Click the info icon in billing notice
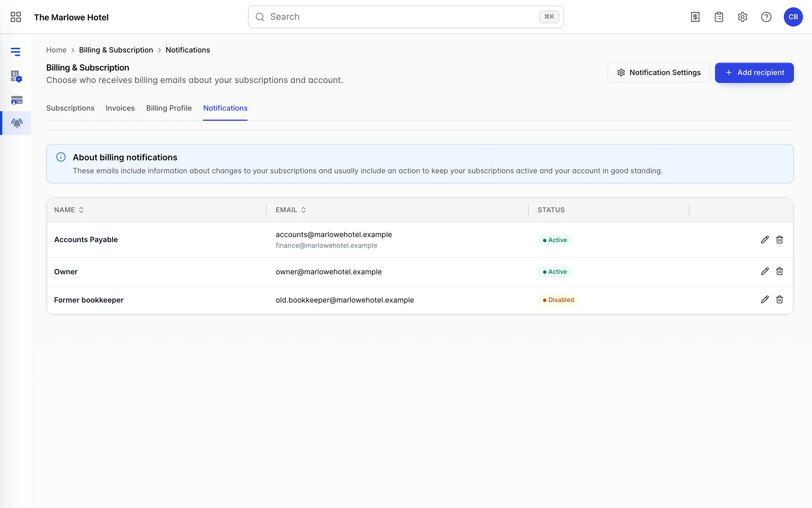Image resolution: width=812 pixels, height=508 pixels. point(61,157)
